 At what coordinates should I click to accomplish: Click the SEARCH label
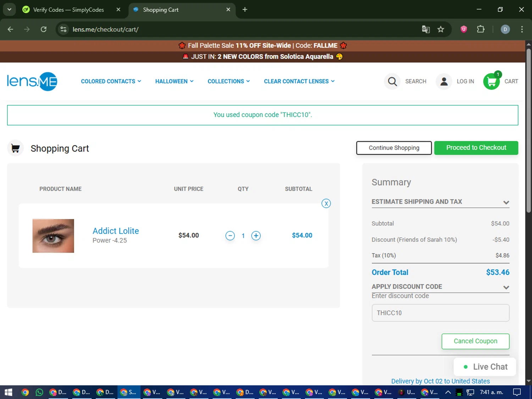click(x=416, y=81)
